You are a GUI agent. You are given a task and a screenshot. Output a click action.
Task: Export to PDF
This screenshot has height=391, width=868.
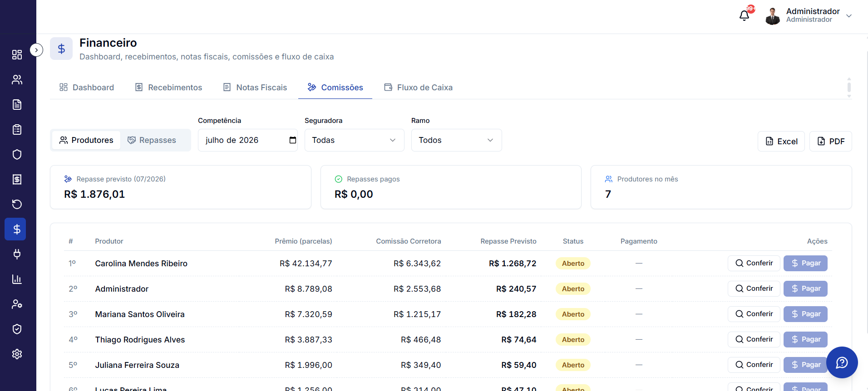click(831, 142)
